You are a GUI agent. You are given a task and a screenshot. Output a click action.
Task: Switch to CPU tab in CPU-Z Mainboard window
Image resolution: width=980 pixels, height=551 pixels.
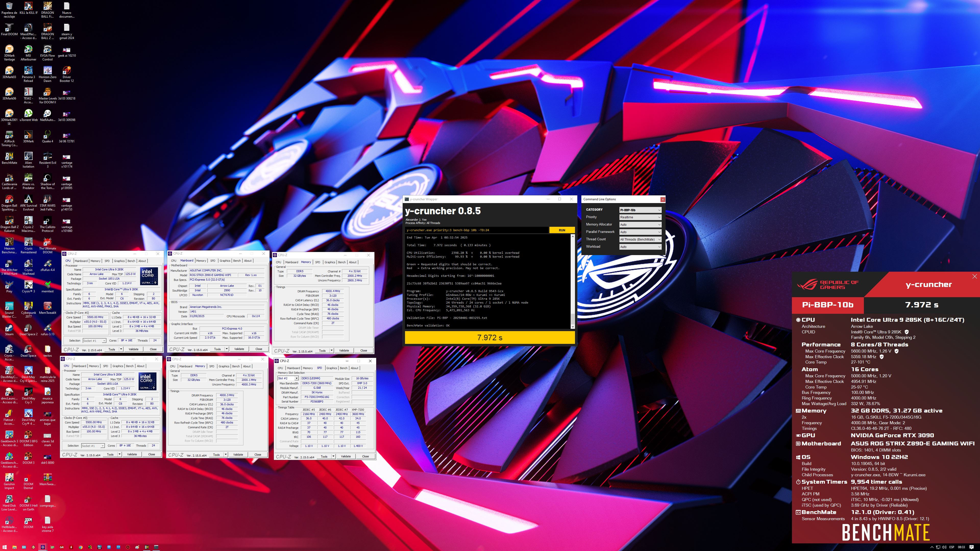pos(174,261)
